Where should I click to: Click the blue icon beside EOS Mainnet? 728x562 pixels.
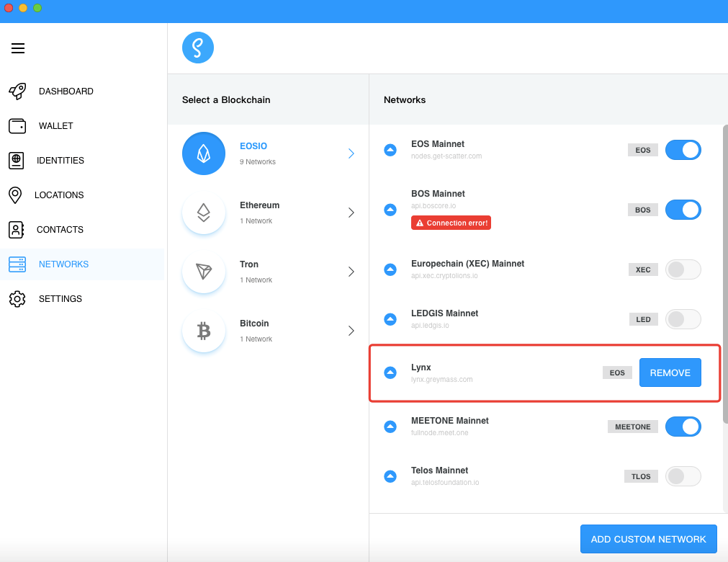point(390,150)
